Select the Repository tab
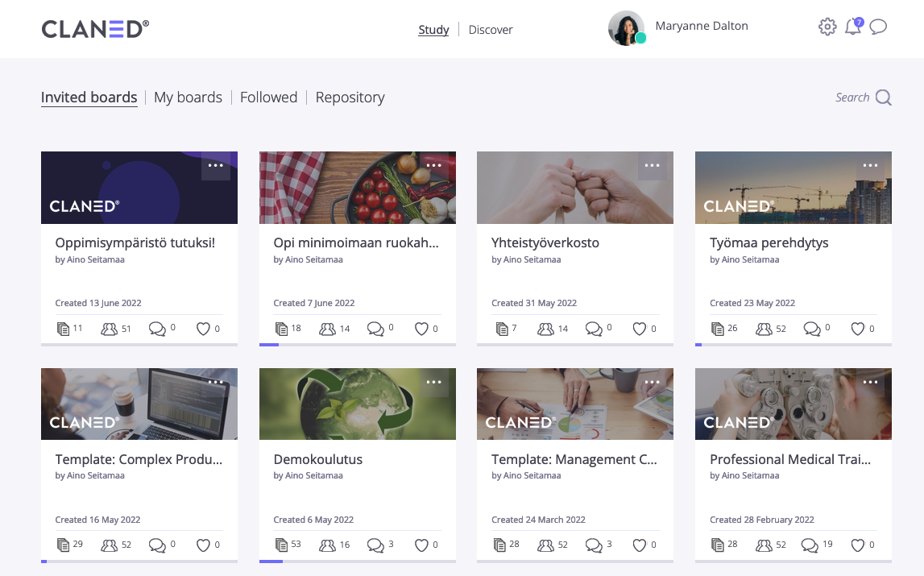The image size is (924, 576). tap(350, 97)
